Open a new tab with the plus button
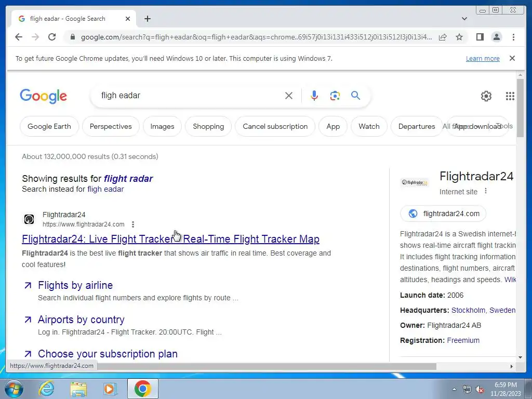Viewport: 532px width, 399px height. pos(147,19)
